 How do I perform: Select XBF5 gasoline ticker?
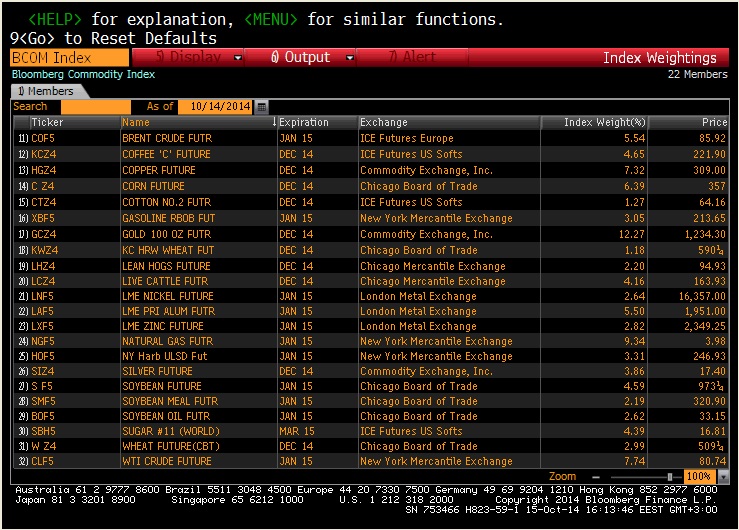(43, 219)
